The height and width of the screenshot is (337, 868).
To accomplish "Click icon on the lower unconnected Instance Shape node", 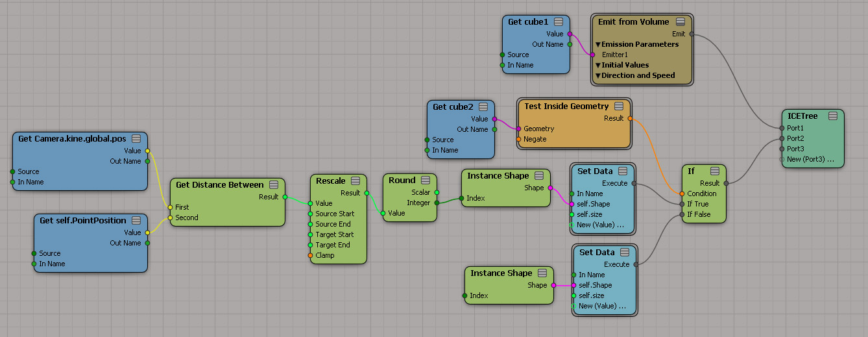I will tap(542, 273).
